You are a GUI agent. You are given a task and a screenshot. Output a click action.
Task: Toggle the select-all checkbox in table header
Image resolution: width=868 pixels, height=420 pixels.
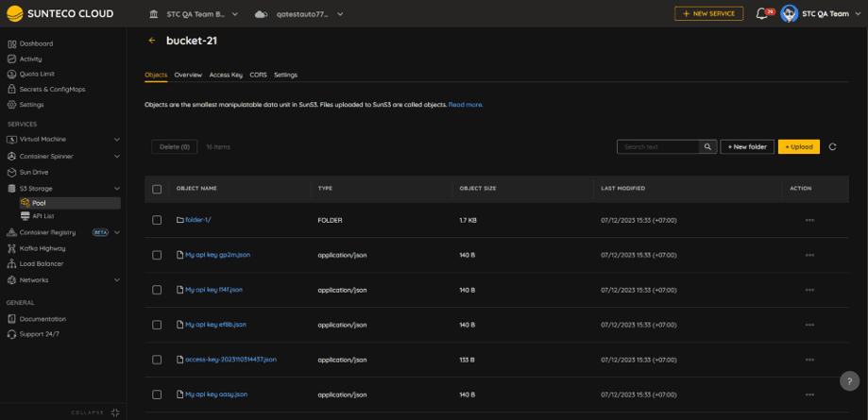(157, 189)
